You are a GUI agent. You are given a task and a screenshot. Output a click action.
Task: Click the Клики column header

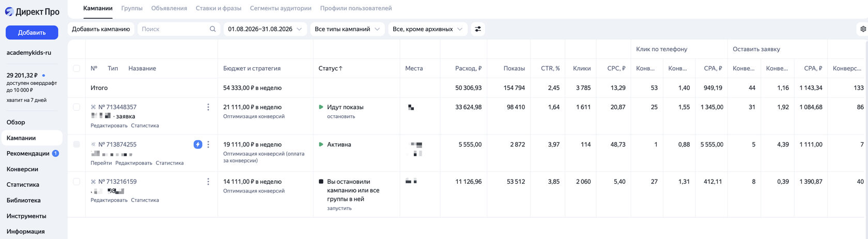tap(582, 68)
